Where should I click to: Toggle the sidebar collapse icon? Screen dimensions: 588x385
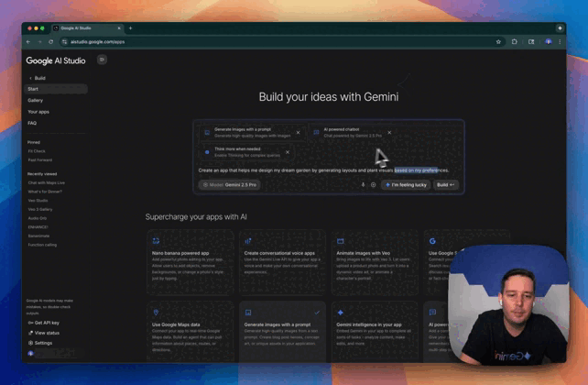(102, 60)
